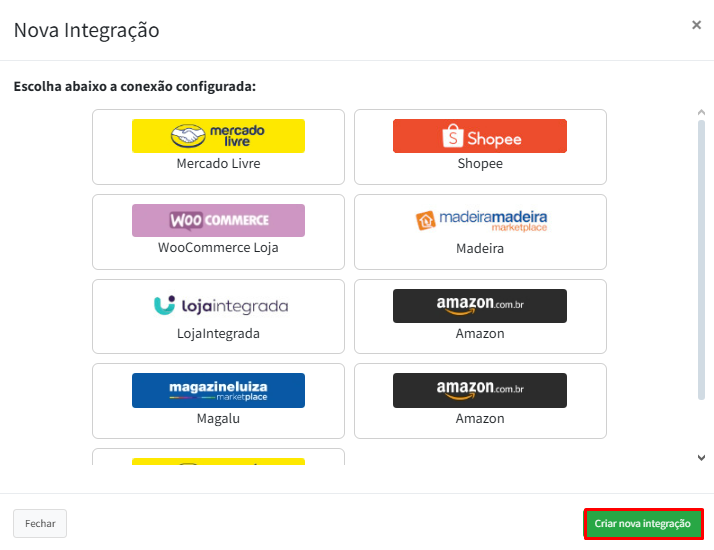Close the Nova Integração dialog with X

696,26
